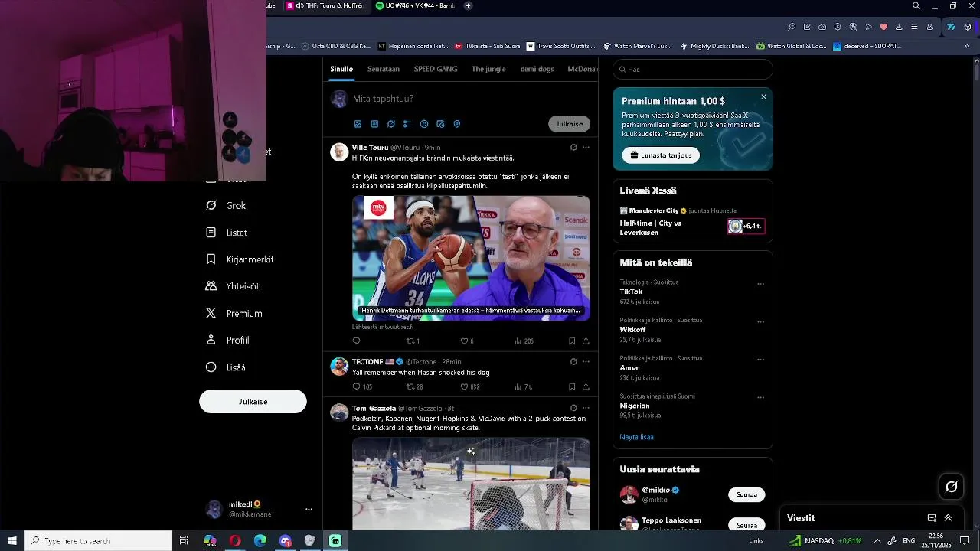The image size is (980, 551).
Task: Open more options on Tom Gazzola's post
Action: 586,409
